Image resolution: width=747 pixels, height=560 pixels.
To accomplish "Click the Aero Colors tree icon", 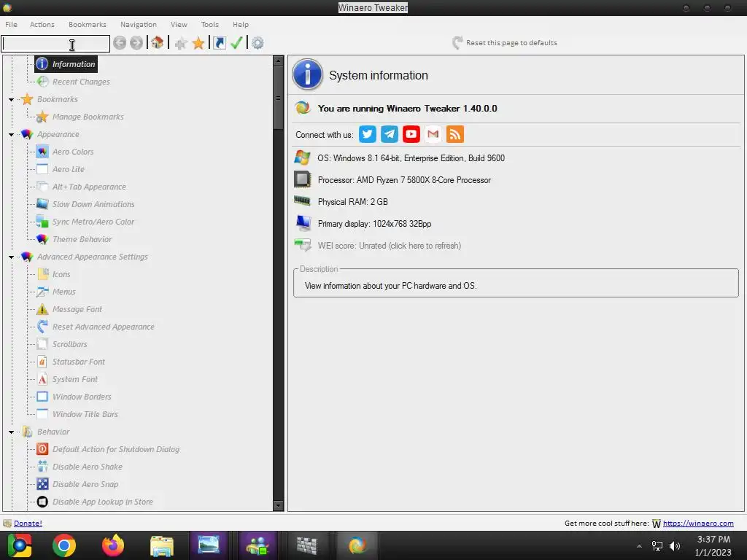I will [42, 152].
